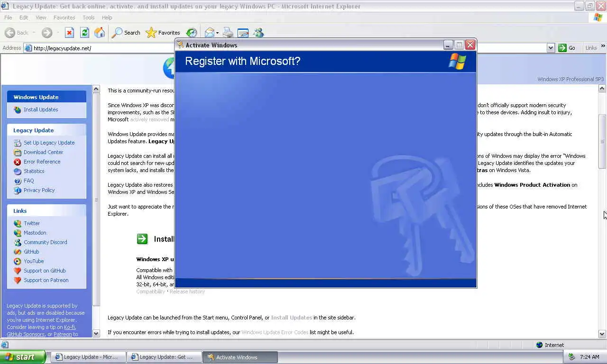Minimize the Activate Windows dialog
The image size is (607, 364).
448,45
